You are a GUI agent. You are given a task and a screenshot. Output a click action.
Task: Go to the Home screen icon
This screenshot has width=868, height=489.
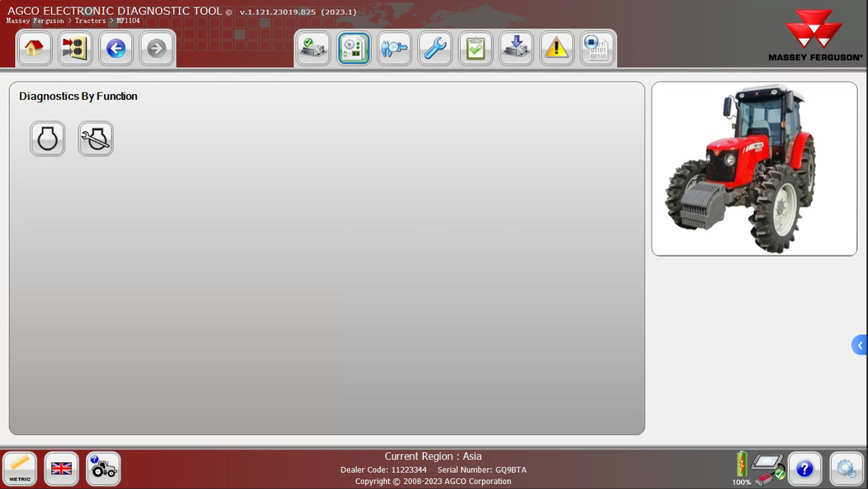coord(34,48)
